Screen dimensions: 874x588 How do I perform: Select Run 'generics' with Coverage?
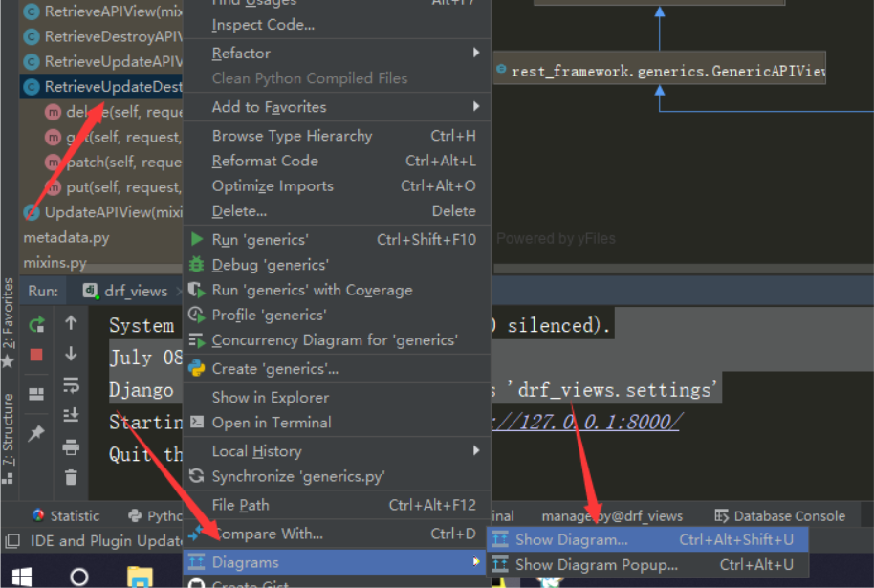337,290
